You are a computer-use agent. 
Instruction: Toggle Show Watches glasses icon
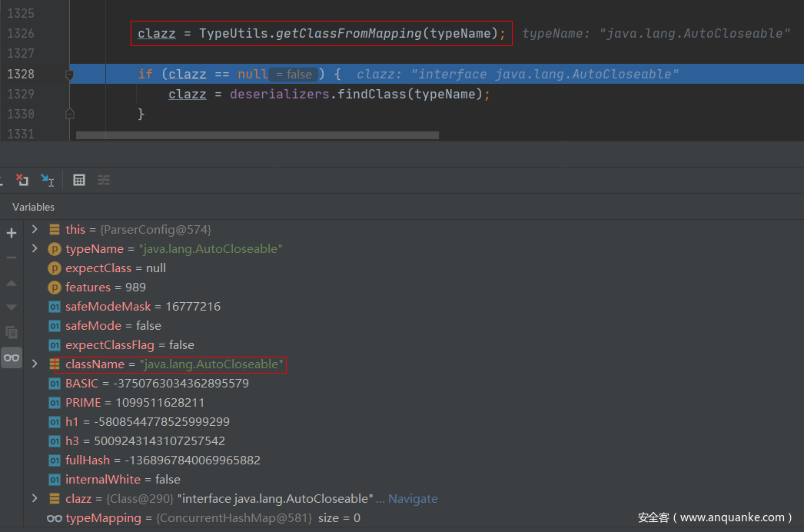pyautogui.click(x=12, y=357)
